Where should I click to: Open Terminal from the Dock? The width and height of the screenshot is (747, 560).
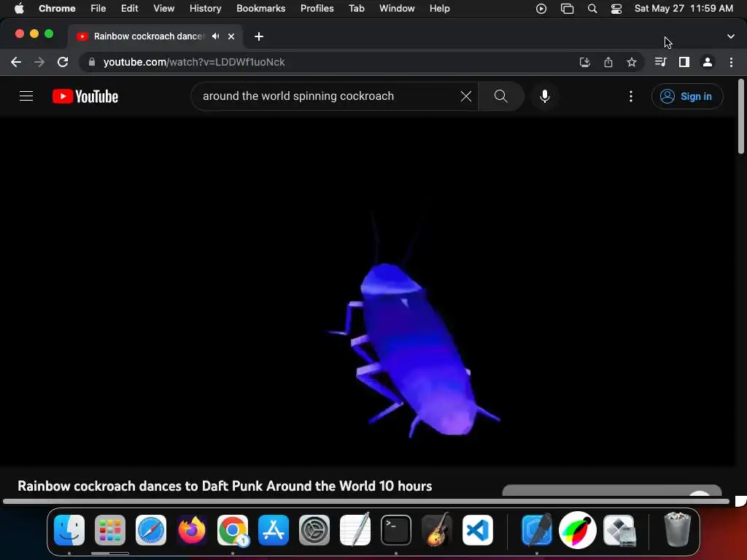(396, 530)
